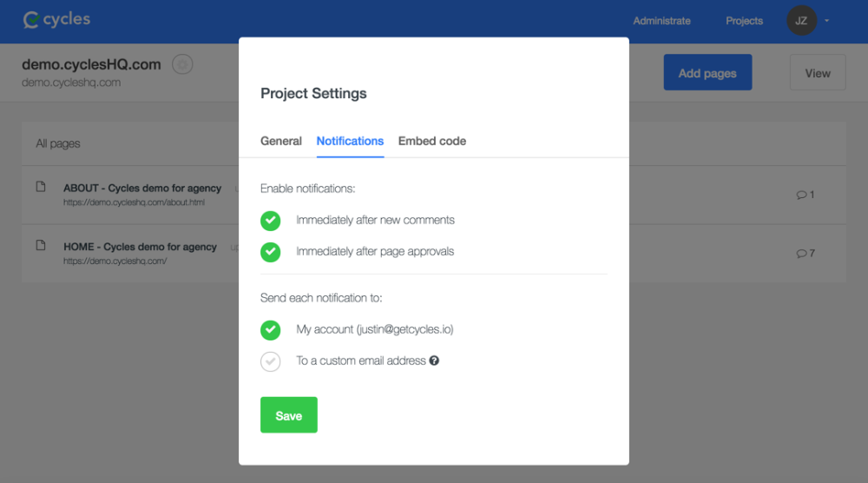Click the demo.cyclesHQ.com project title
Image resolution: width=868 pixels, height=483 pixels.
pos(91,65)
